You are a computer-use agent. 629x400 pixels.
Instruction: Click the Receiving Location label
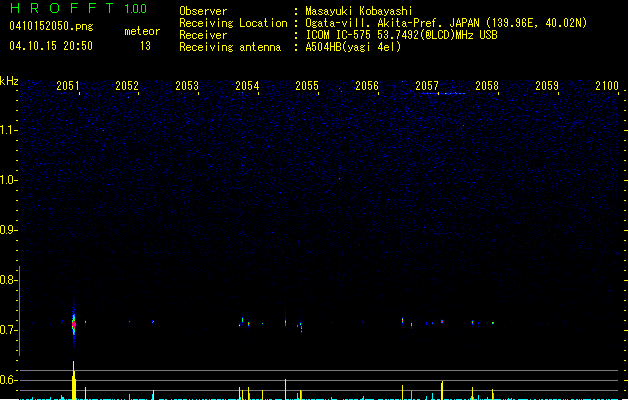click(233, 23)
